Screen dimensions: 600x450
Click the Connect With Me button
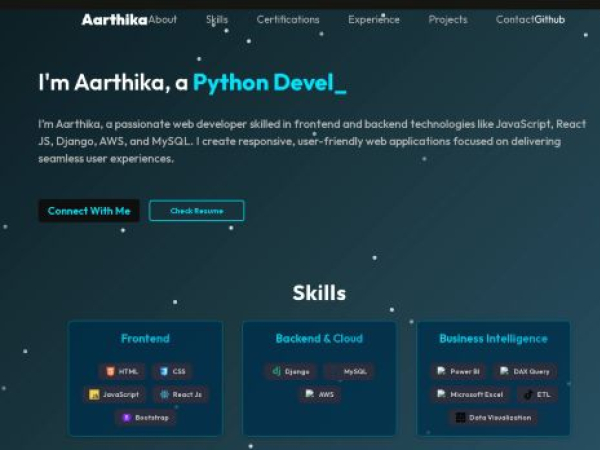[89, 210]
